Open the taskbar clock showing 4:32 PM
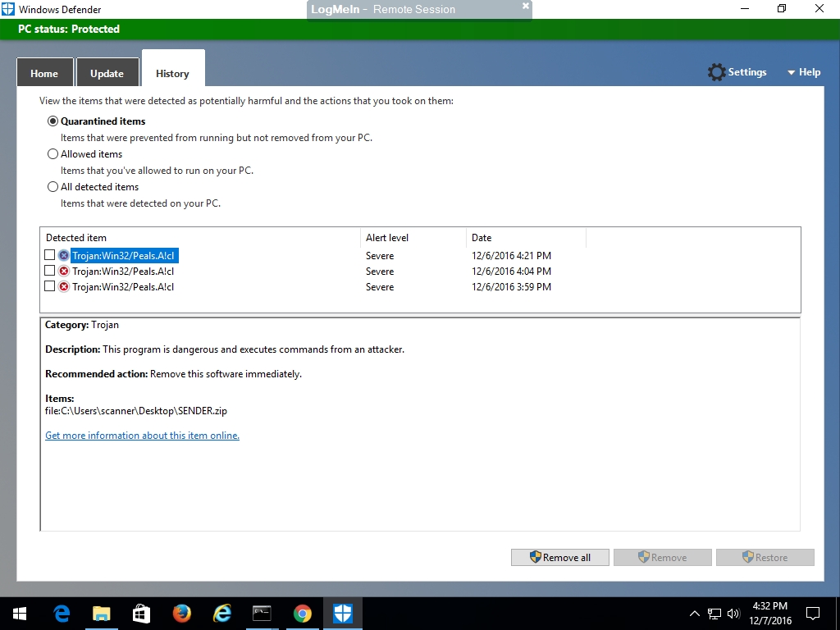This screenshot has height=630, width=840. (x=769, y=614)
